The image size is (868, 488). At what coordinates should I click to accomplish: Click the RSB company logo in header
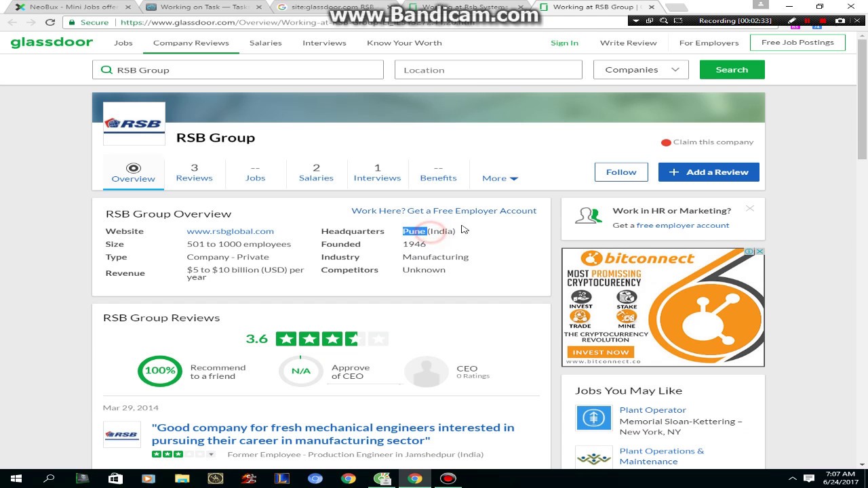click(x=134, y=123)
